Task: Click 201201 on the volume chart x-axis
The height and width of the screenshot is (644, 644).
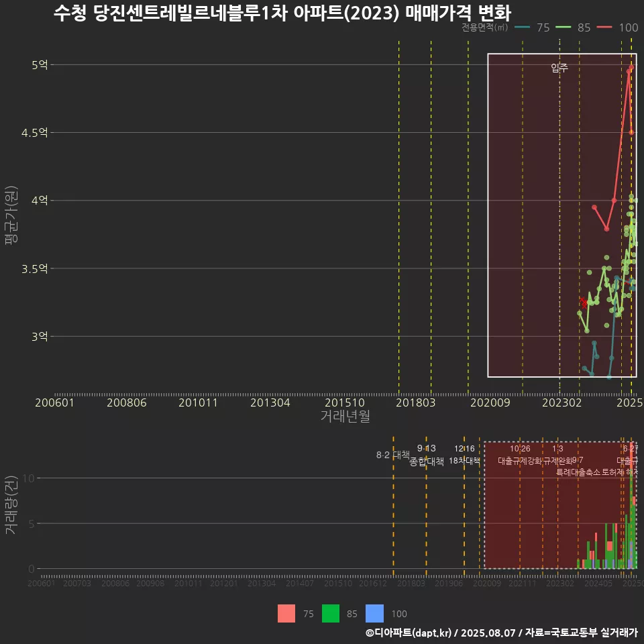Action: pyautogui.click(x=224, y=583)
